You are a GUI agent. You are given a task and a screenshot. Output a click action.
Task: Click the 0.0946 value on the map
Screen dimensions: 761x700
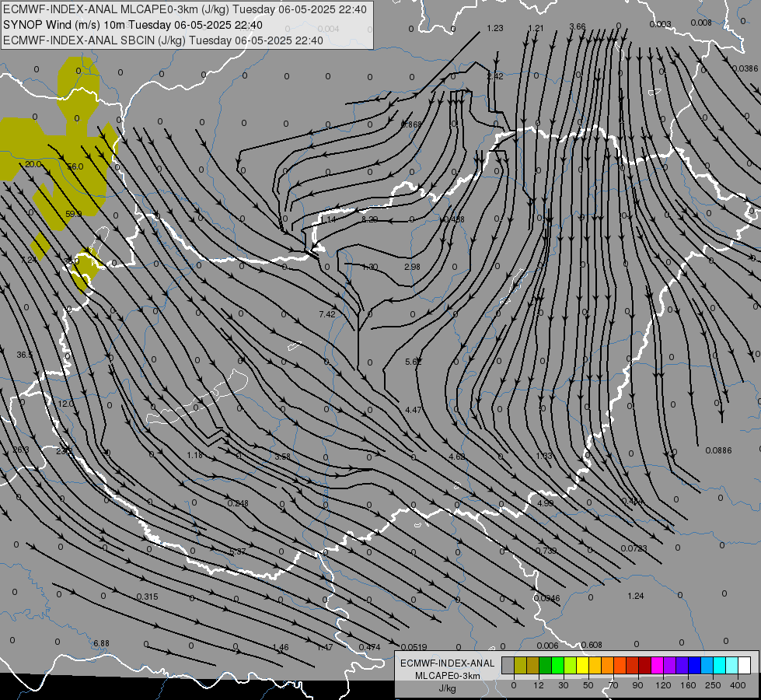click(547, 598)
